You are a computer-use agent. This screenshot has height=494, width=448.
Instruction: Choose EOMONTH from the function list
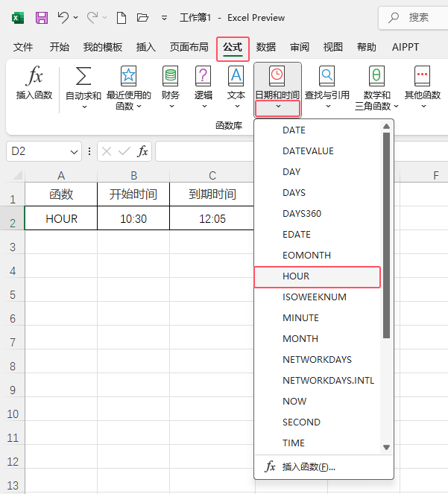pos(318,255)
